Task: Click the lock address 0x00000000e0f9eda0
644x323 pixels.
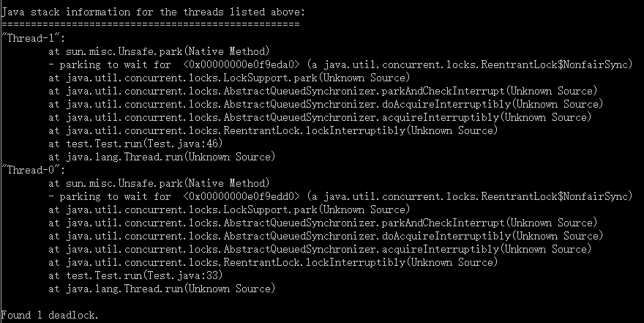Action: 241,64
